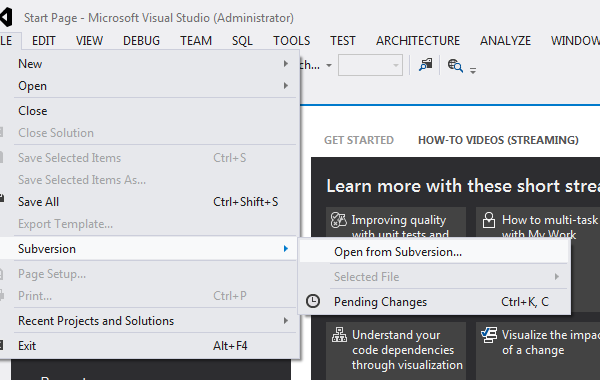Open 'How to multi-task with My Work' video
Viewport: 600px width, 380px height.
[x=538, y=222]
